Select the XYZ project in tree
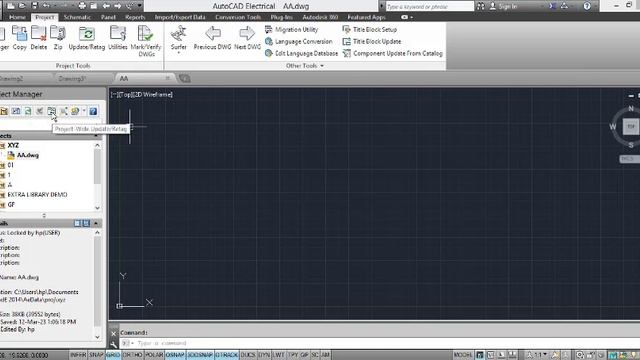 coord(13,145)
